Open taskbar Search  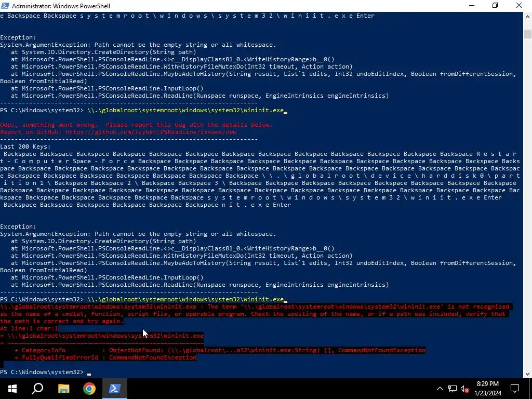point(37,389)
